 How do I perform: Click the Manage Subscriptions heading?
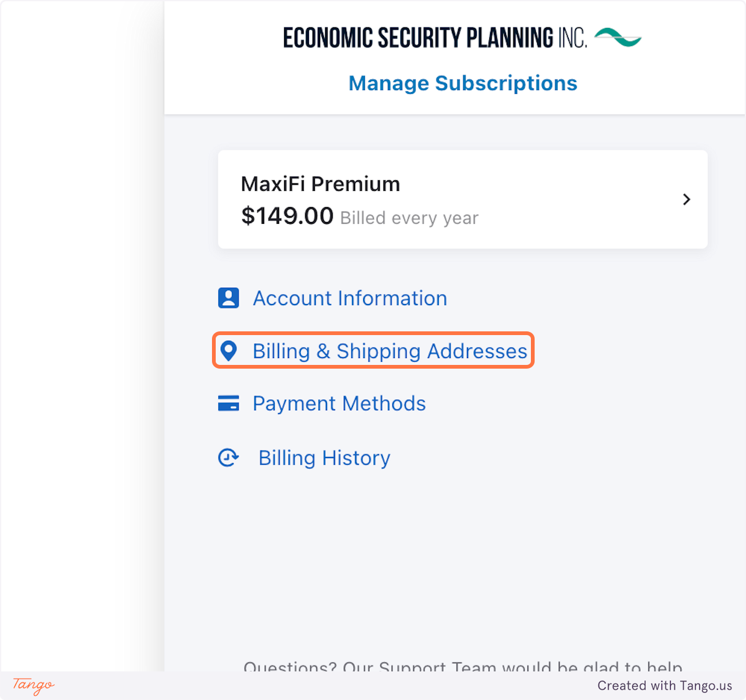coord(463,83)
